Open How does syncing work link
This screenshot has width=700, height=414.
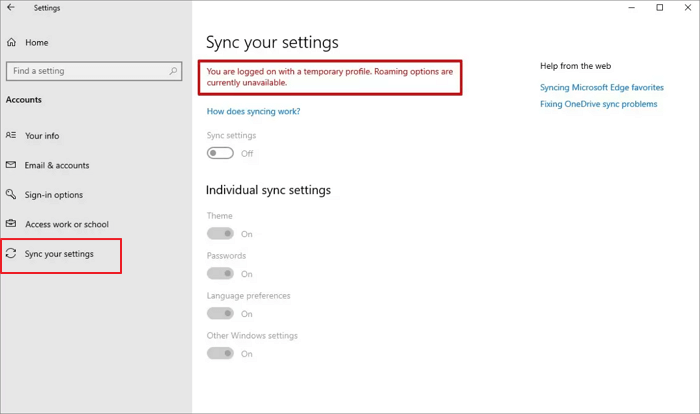point(253,111)
